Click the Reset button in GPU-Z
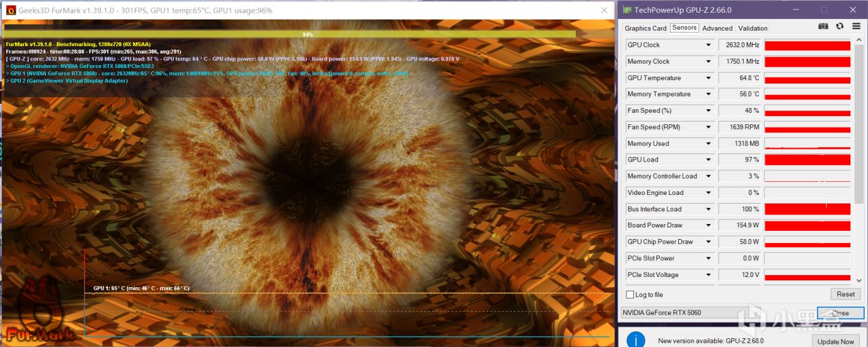 (x=846, y=294)
